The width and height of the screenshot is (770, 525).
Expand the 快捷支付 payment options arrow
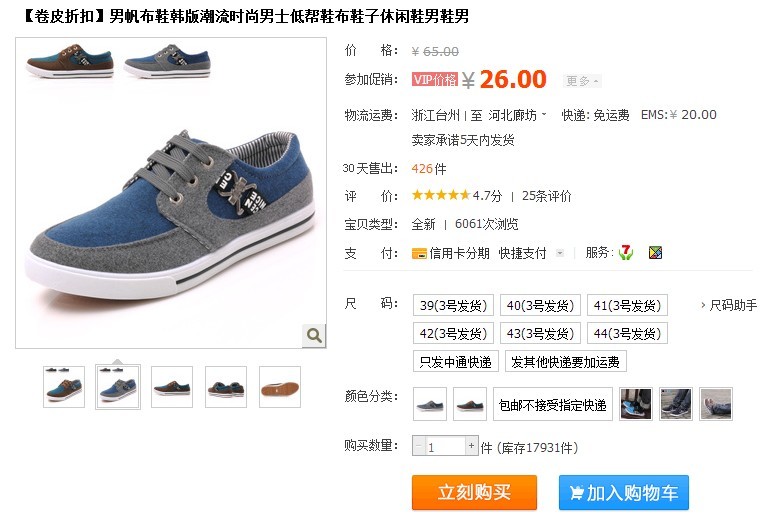tap(560, 253)
